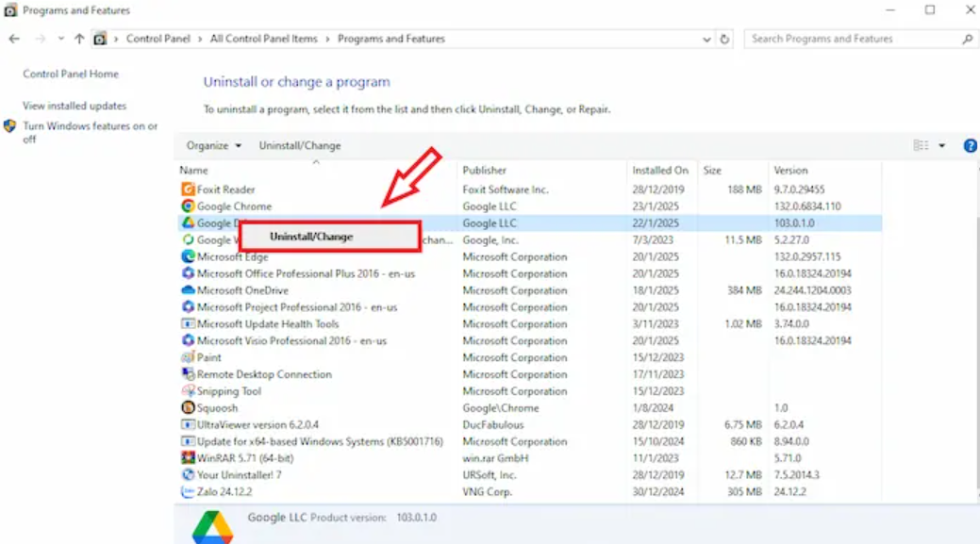Screen dimensions: 980x544
Task: Click the Squoosh app icon
Action: point(188,408)
